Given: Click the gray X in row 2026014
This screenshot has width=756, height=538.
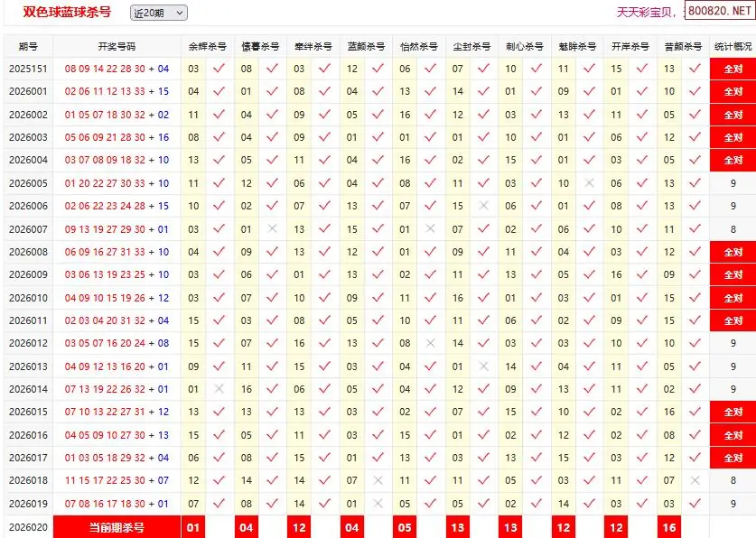Looking at the screenshot, I should (219, 389).
